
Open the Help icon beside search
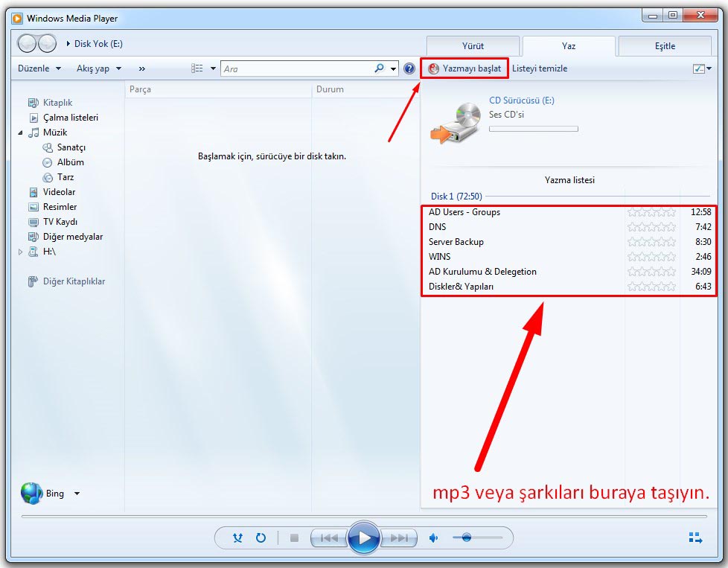[409, 68]
